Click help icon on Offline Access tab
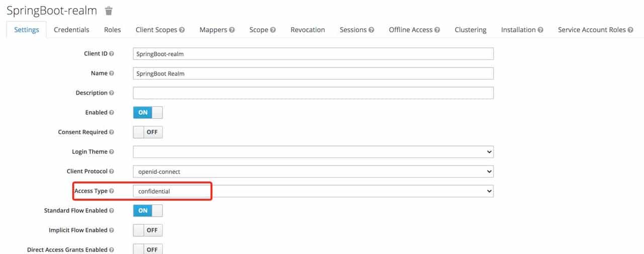Screen dimensions: 644x254 tap(437, 30)
